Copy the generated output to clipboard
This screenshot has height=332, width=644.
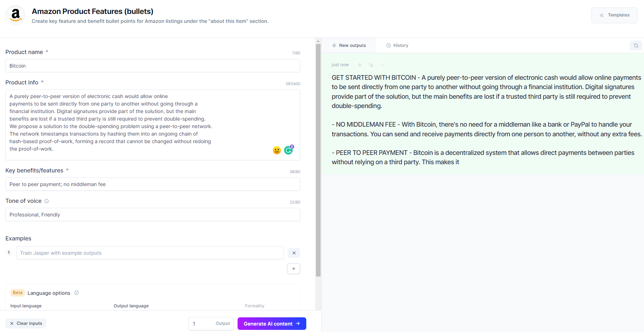371,65
